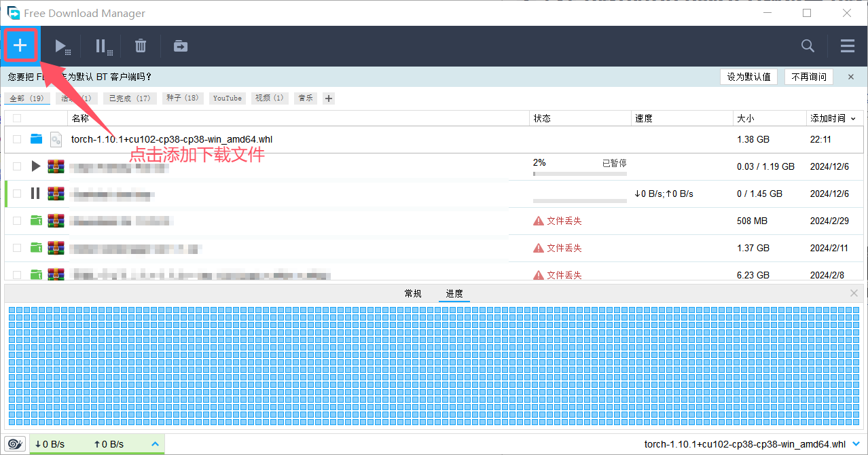Check the checkbox of the 508 MB entry
868x455 pixels.
click(16, 220)
